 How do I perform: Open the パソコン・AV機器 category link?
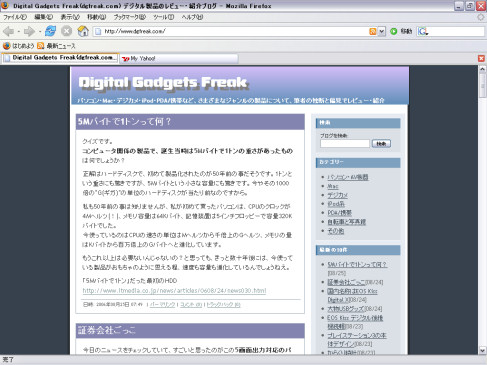click(x=348, y=177)
